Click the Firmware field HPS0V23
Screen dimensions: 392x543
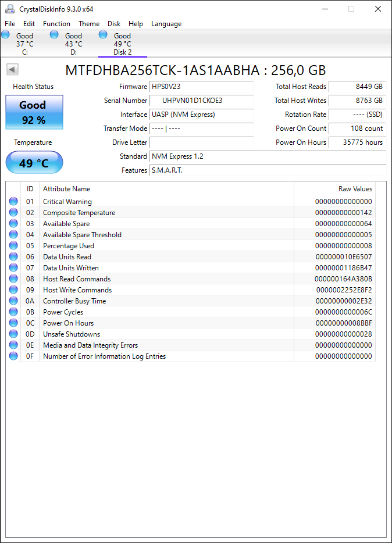(x=202, y=87)
